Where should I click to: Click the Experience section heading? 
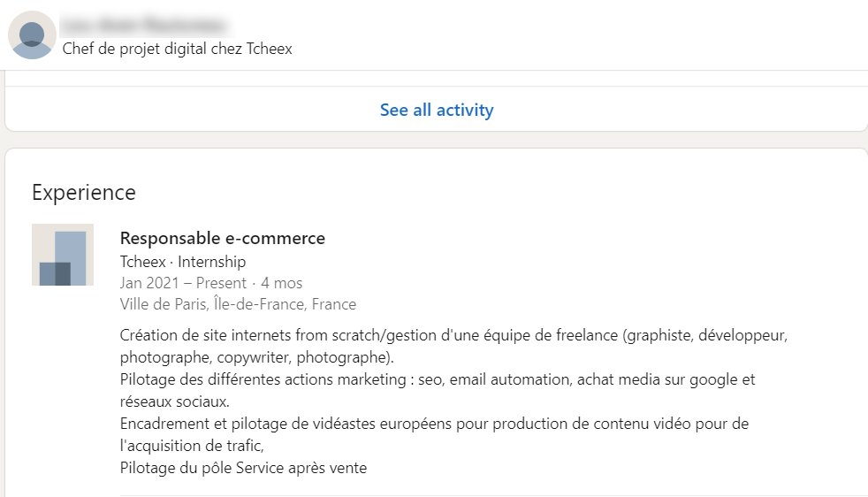tap(84, 193)
